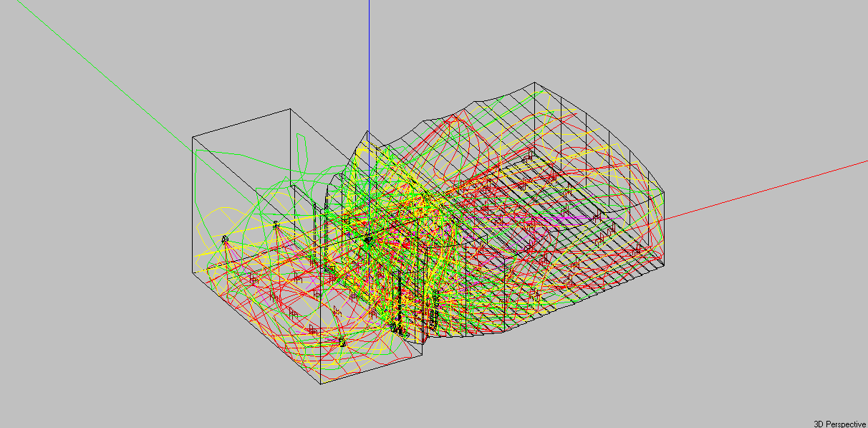Click the top-left corner of the box room wireframe

192,135
